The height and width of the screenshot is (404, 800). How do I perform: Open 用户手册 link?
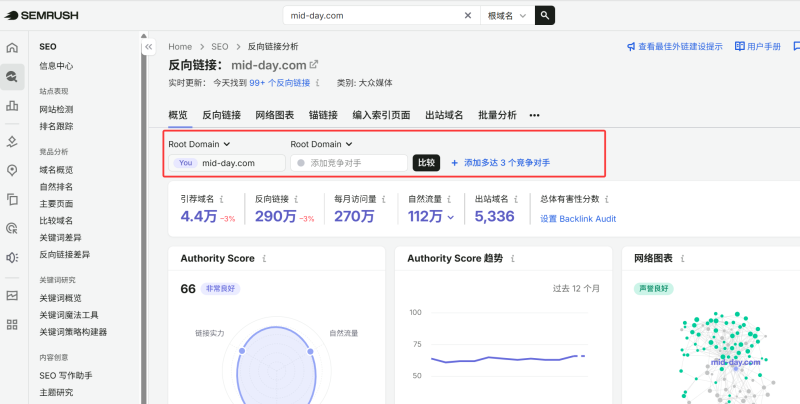[x=758, y=46]
